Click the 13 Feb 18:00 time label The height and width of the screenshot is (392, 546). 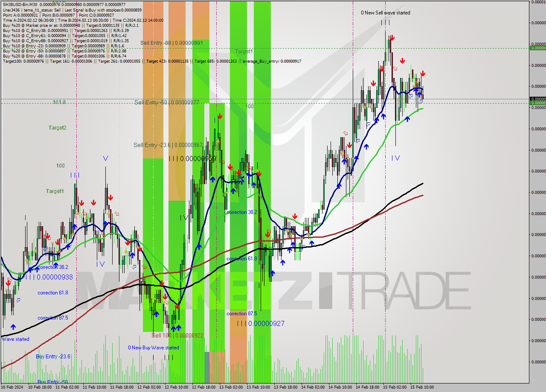point(285,387)
